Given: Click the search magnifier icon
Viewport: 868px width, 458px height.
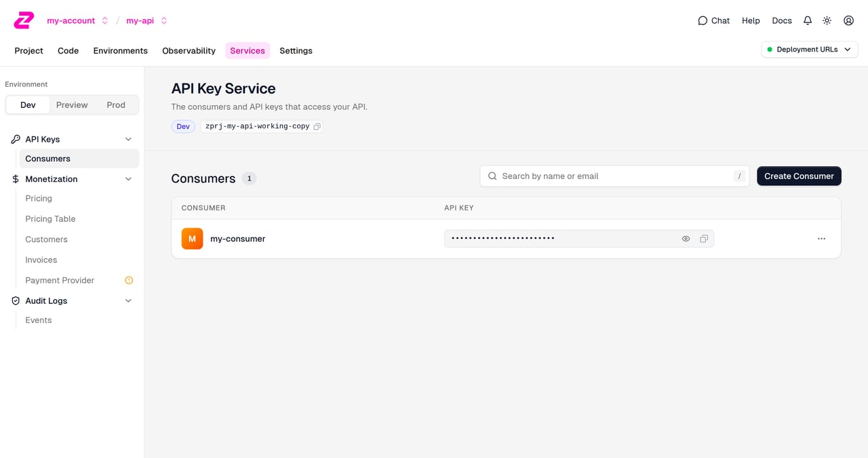Looking at the screenshot, I should [492, 176].
